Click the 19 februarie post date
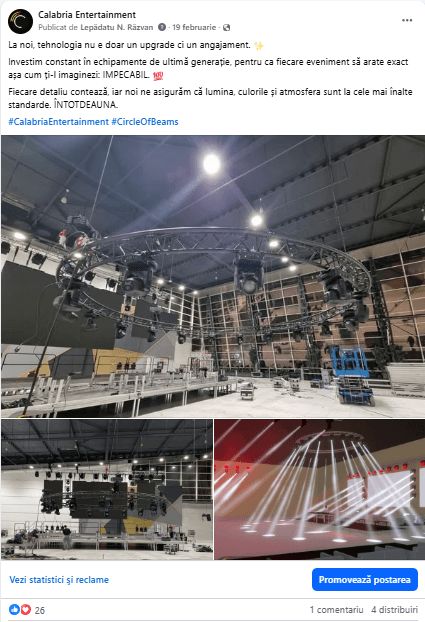Image resolution: width=425 pixels, height=622 pixels. pyautogui.click(x=194, y=27)
